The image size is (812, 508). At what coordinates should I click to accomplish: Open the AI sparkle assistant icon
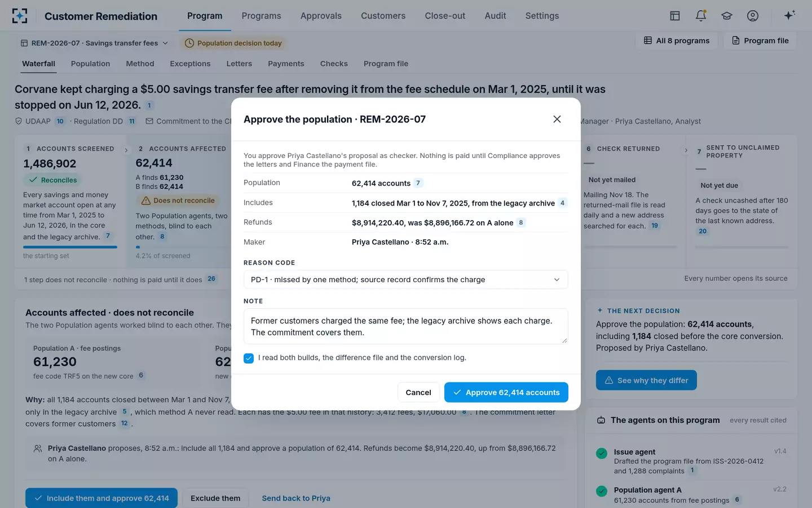(789, 15)
